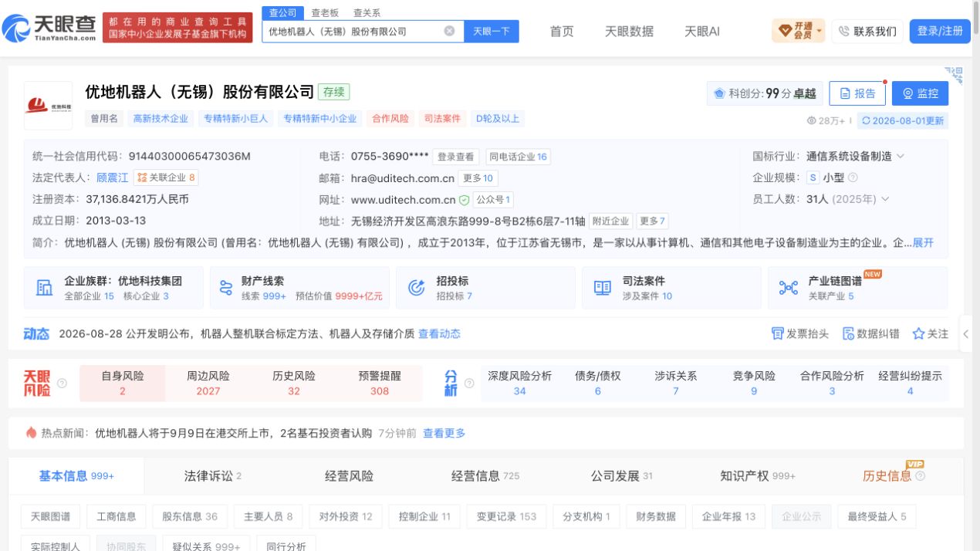This screenshot has height=551, width=980.
Task: Open the company logo thumbnail
Action: [x=48, y=106]
